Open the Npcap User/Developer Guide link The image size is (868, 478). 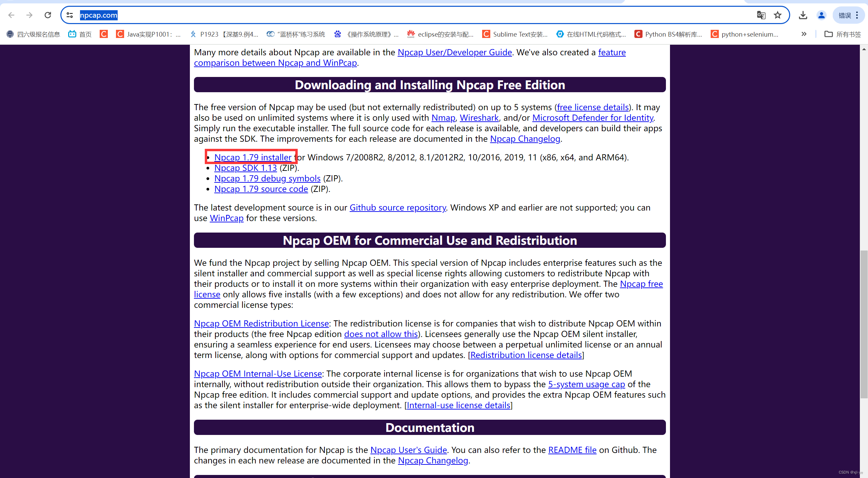point(455,53)
